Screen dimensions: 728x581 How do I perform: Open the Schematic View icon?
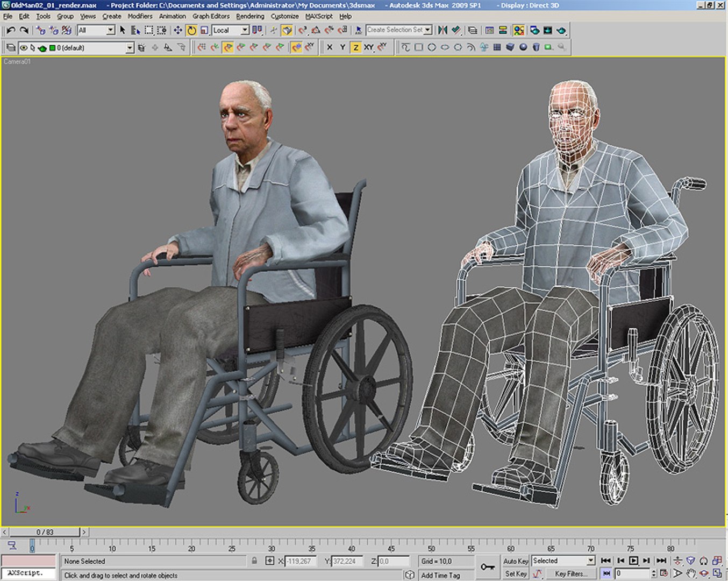pyautogui.click(x=503, y=31)
